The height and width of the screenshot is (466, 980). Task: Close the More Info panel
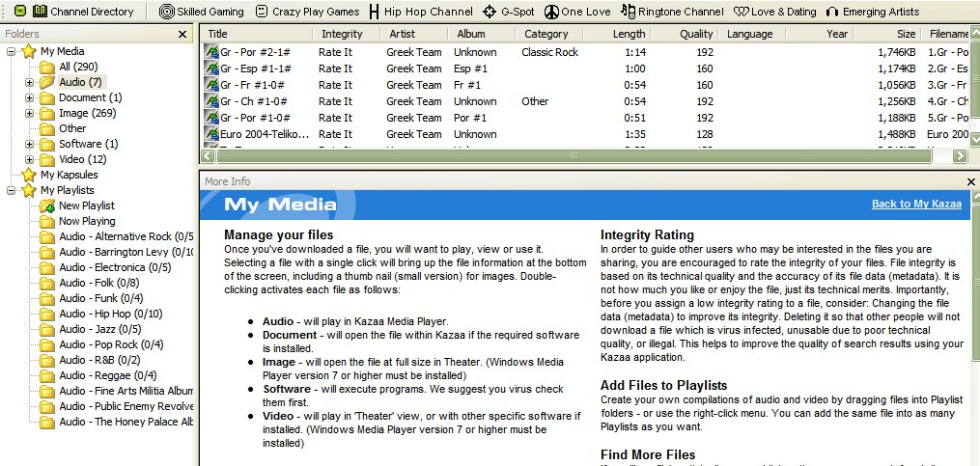[970, 181]
